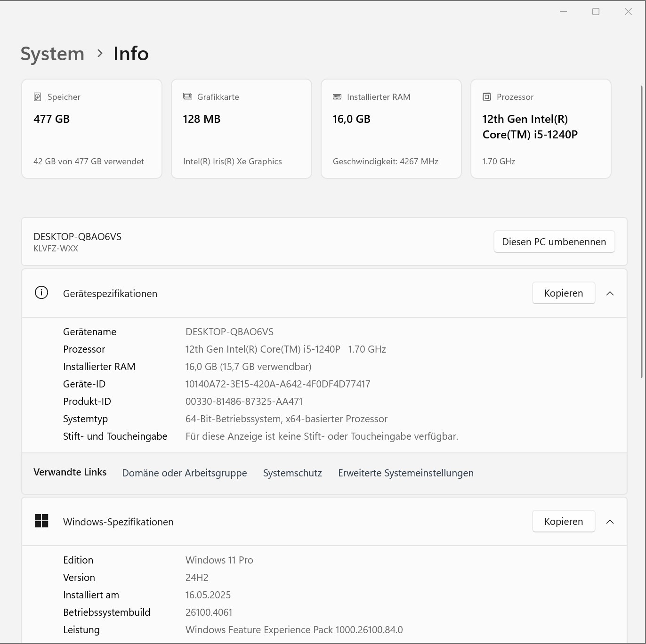
Task: Click the Installiert am label
Action: (x=91, y=595)
